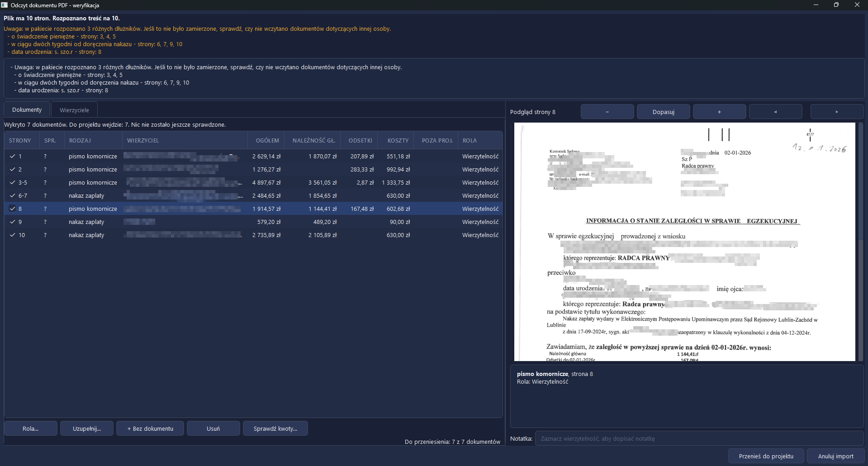Screen dimensions: 868x466
Task: Toggle the checkmark for document on page 1
Action: point(13,156)
